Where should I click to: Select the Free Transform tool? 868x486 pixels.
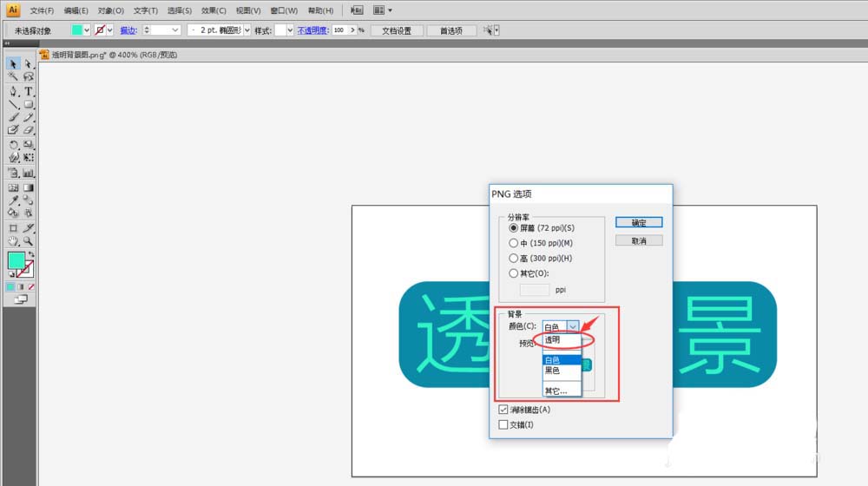[x=29, y=157]
